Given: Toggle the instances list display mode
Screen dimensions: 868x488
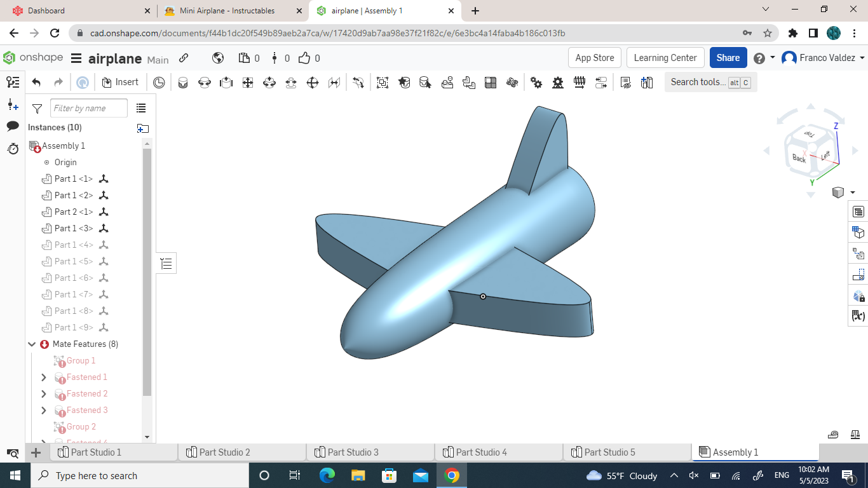Looking at the screenshot, I should click(x=141, y=108).
